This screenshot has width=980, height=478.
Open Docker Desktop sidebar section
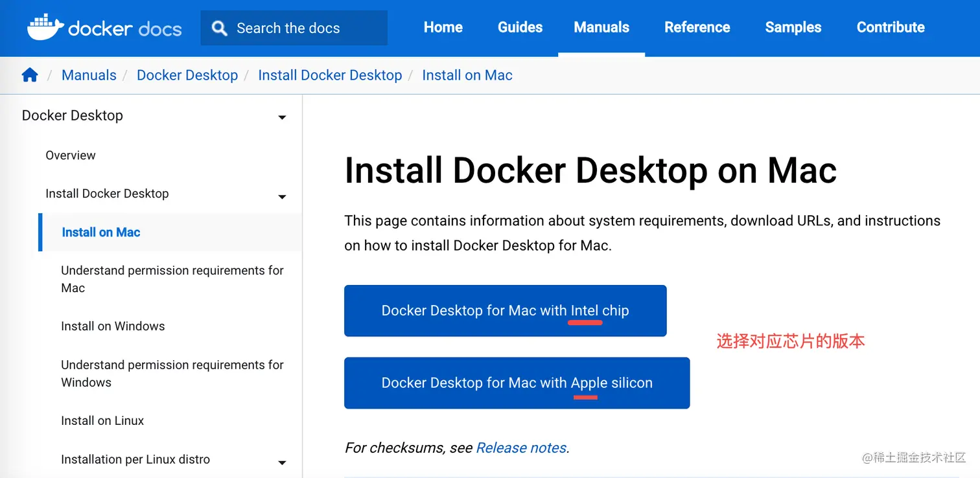click(x=72, y=115)
